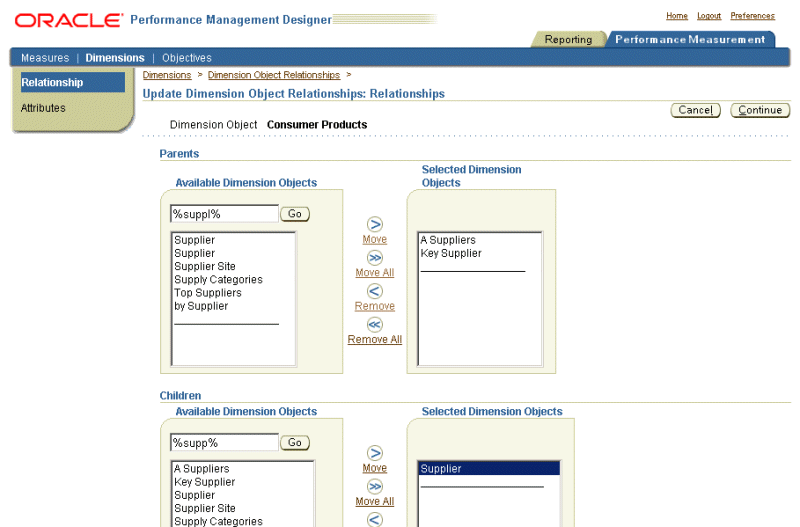
Task: Select 'Supplier Site' in Parents available list
Action: click(233, 266)
